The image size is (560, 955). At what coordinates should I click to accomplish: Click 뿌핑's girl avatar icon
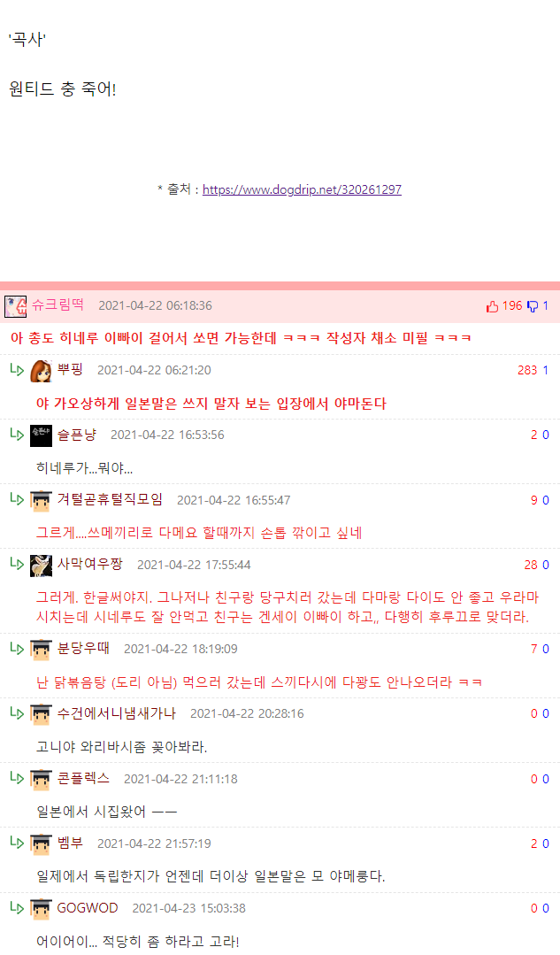point(41,371)
